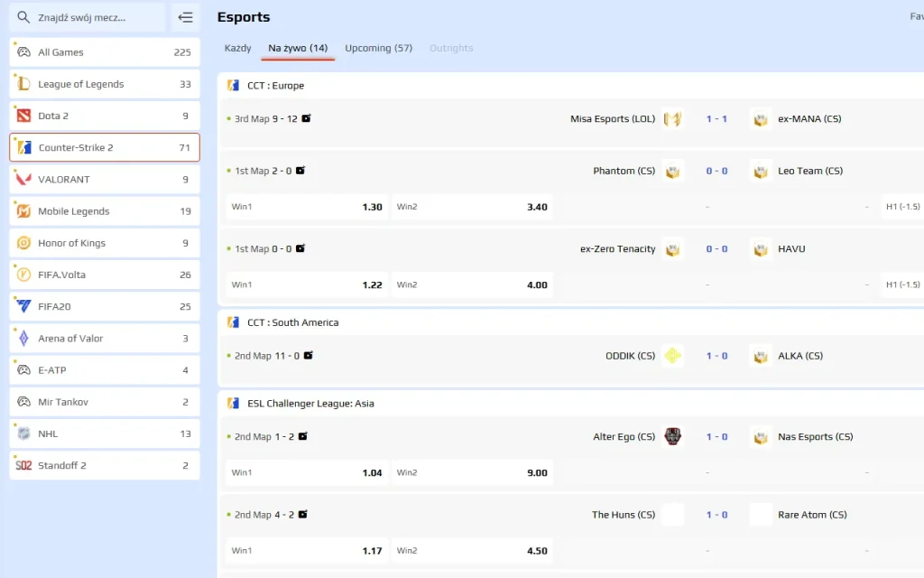Click the Counter-Strike 2 game icon
Image resolution: width=924 pixels, height=578 pixels.
point(24,147)
